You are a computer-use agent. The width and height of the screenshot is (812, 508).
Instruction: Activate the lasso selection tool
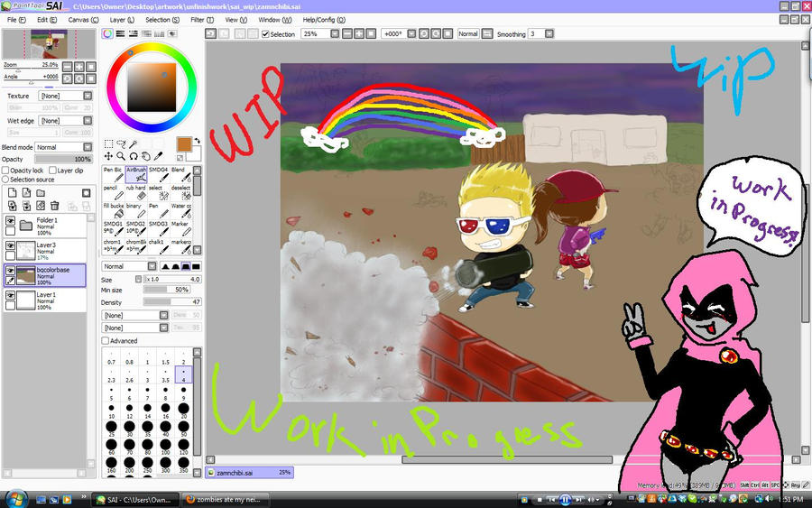(121, 144)
